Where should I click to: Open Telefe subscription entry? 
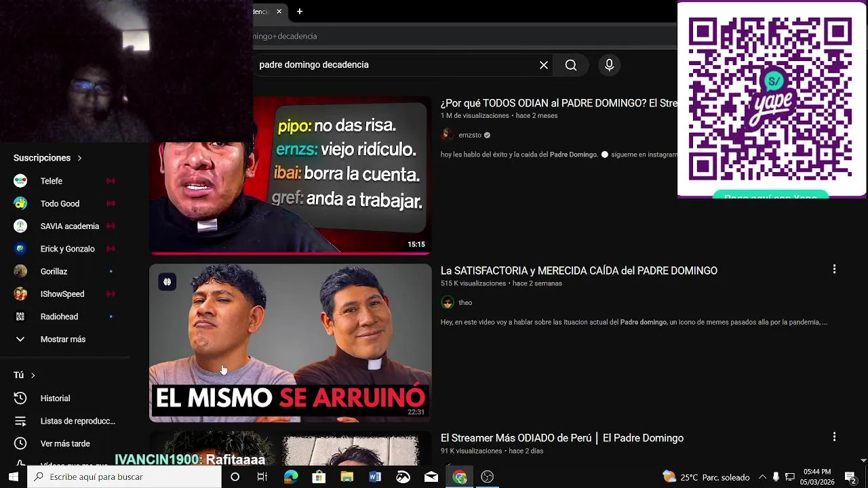pyautogui.click(x=64, y=181)
